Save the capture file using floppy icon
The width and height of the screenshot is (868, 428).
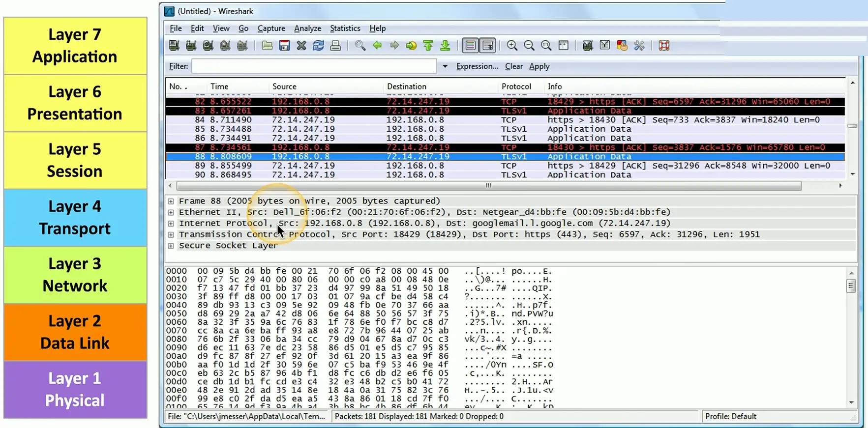(284, 46)
